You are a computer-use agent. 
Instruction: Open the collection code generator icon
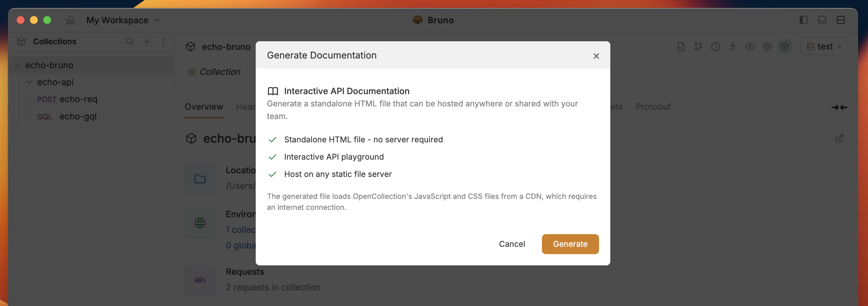(681, 47)
